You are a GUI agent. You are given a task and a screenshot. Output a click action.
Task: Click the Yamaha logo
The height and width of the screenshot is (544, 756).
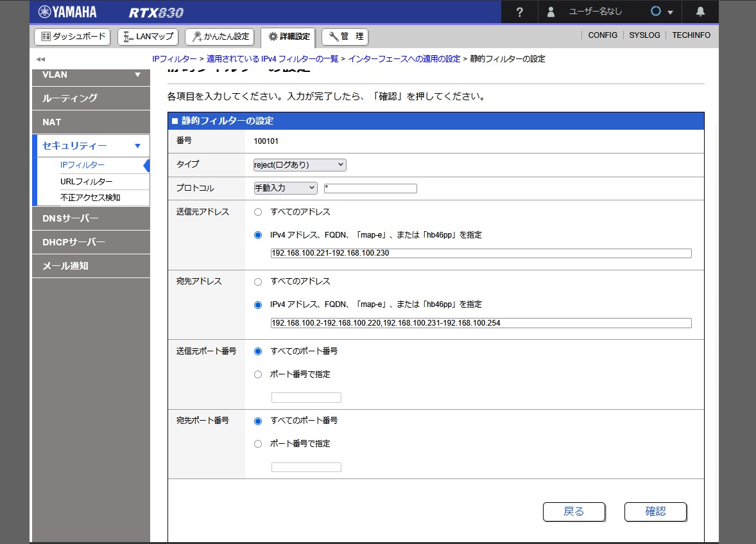pos(67,12)
